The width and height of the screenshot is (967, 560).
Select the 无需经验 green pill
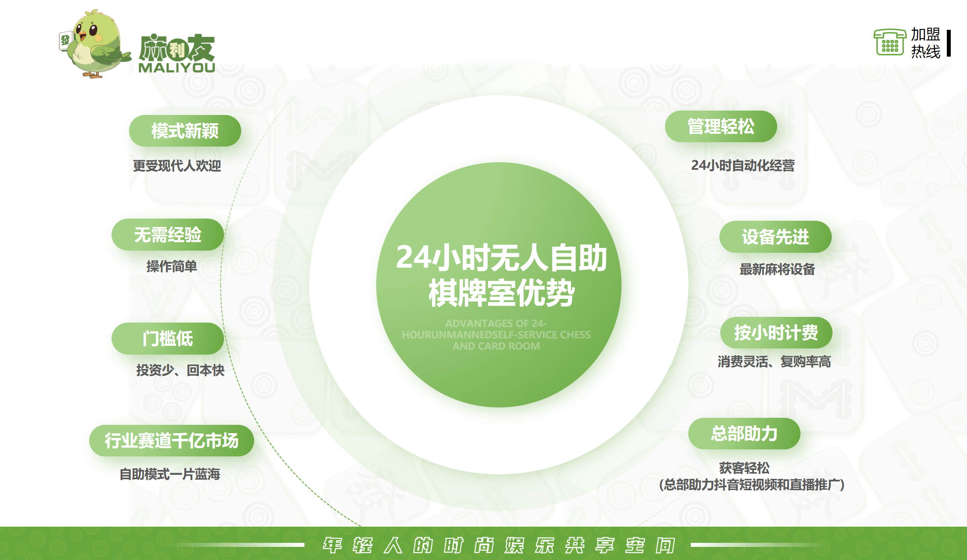[168, 235]
